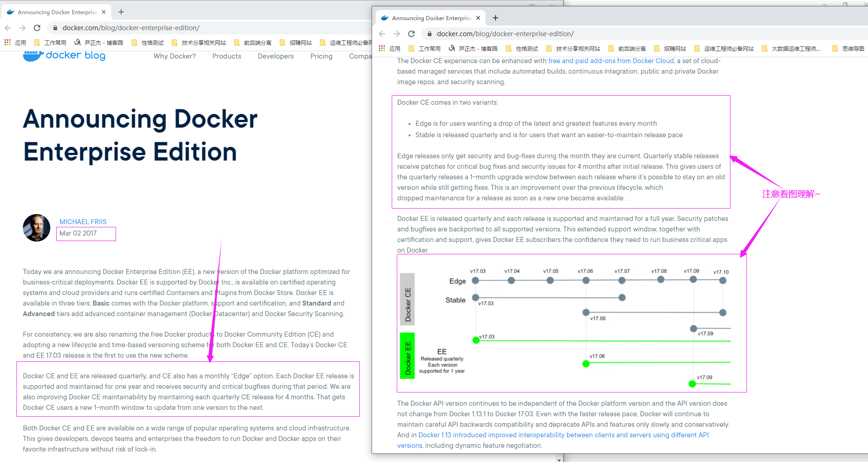Image resolution: width=868 pixels, height=462 pixels.
Task: Click the reload icon in the right browser window
Action: [411, 34]
